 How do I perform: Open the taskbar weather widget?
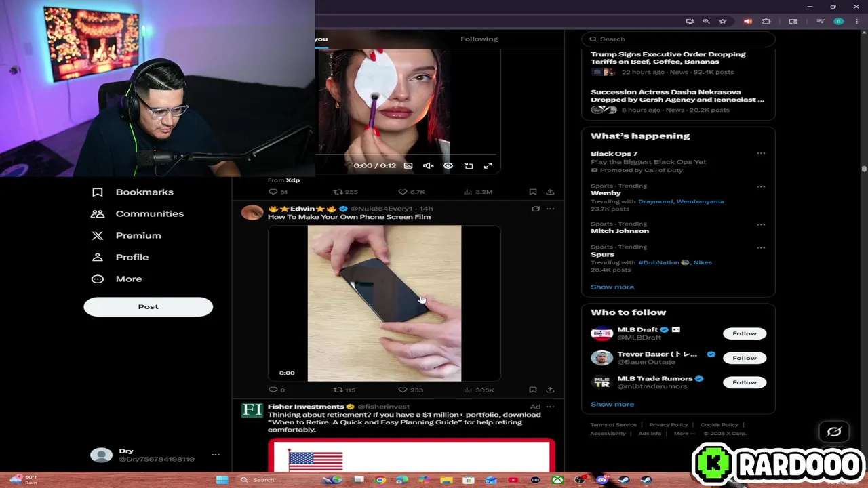click(24, 480)
